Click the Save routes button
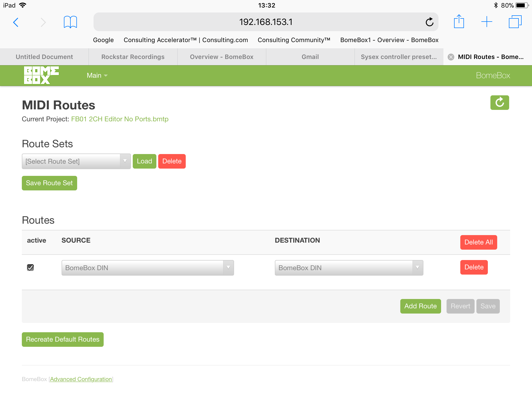This screenshot has width=532, height=399. click(x=488, y=306)
